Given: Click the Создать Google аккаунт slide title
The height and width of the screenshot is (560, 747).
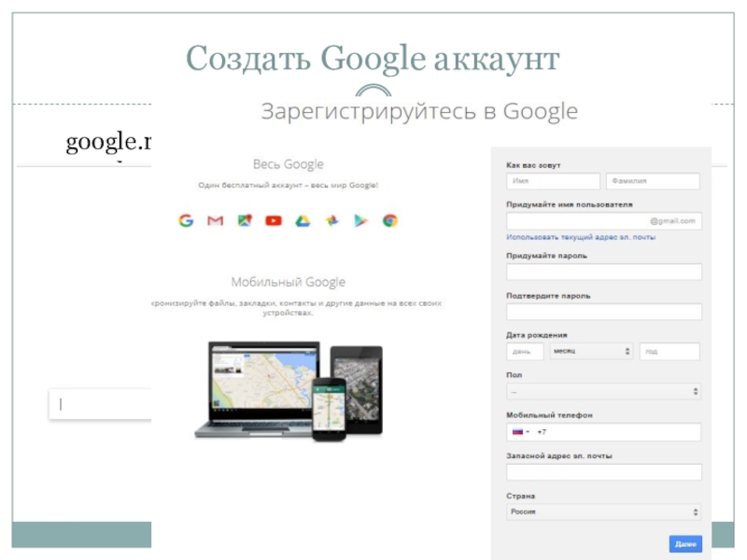Looking at the screenshot, I should pos(373,59).
